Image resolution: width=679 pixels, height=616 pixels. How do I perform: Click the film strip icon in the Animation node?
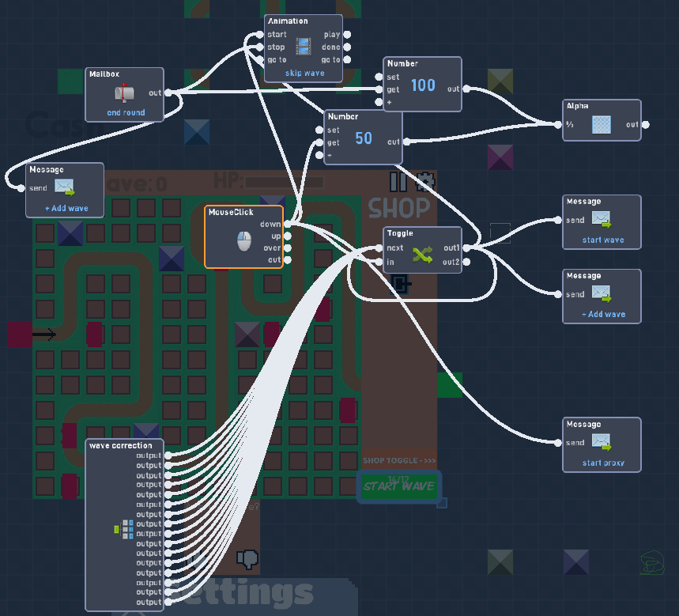(303, 47)
